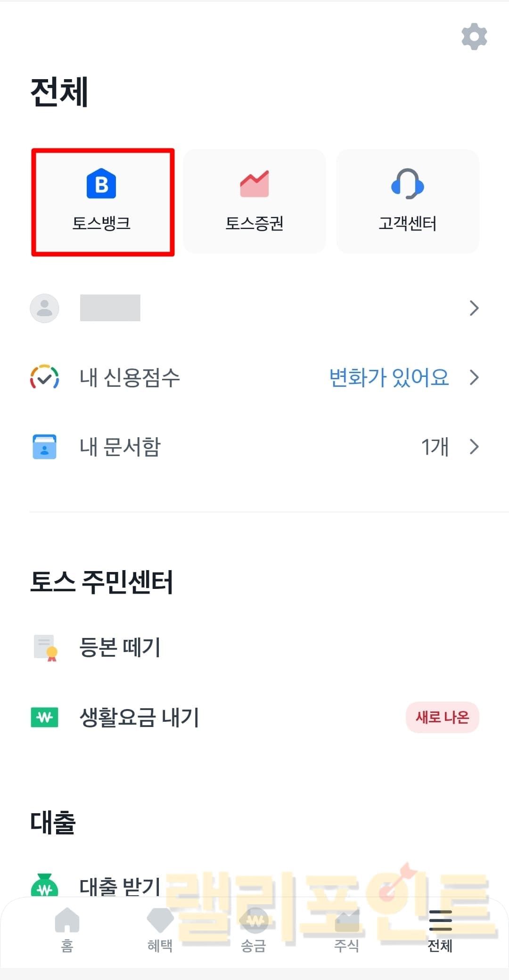Expand the profile row chevron
This screenshot has height=980, width=509.
point(474,308)
